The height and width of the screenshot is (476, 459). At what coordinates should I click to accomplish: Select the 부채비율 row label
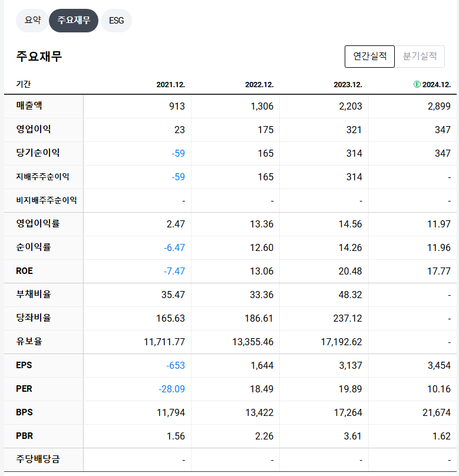[34, 294]
